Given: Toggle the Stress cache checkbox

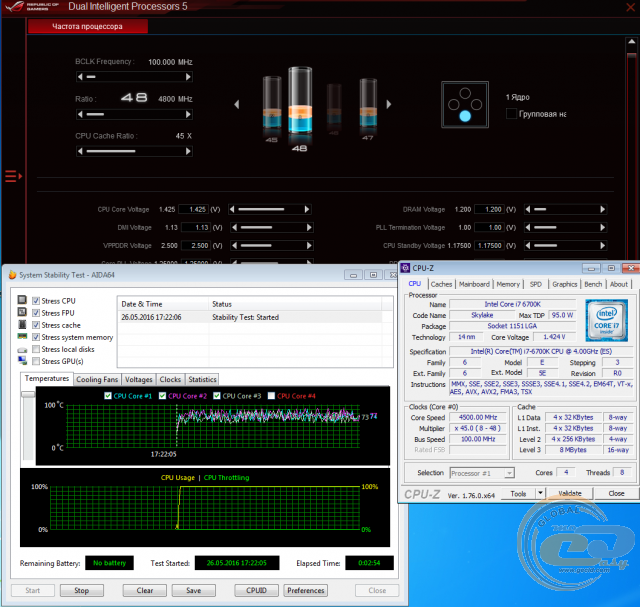Looking at the screenshot, I should [36, 325].
